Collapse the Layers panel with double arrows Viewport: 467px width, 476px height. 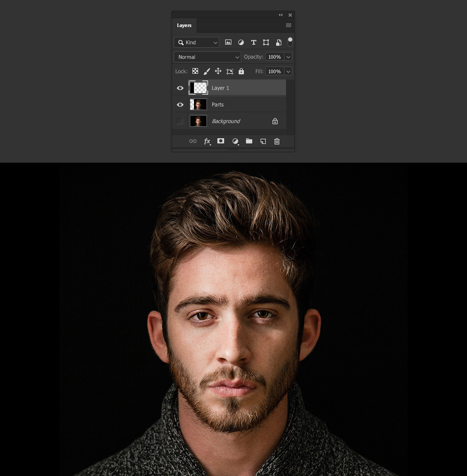tap(281, 15)
